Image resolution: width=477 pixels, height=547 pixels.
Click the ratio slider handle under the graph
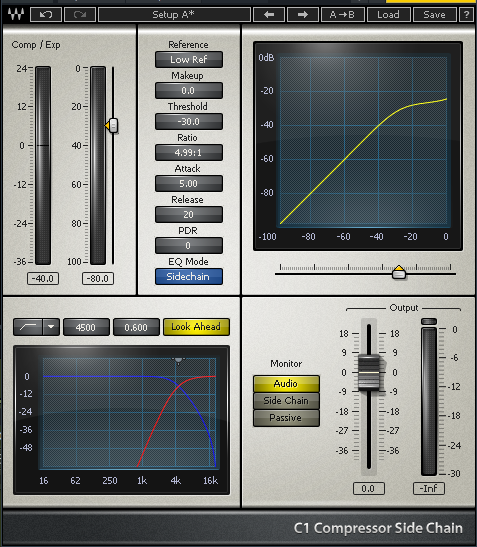click(399, 272)
